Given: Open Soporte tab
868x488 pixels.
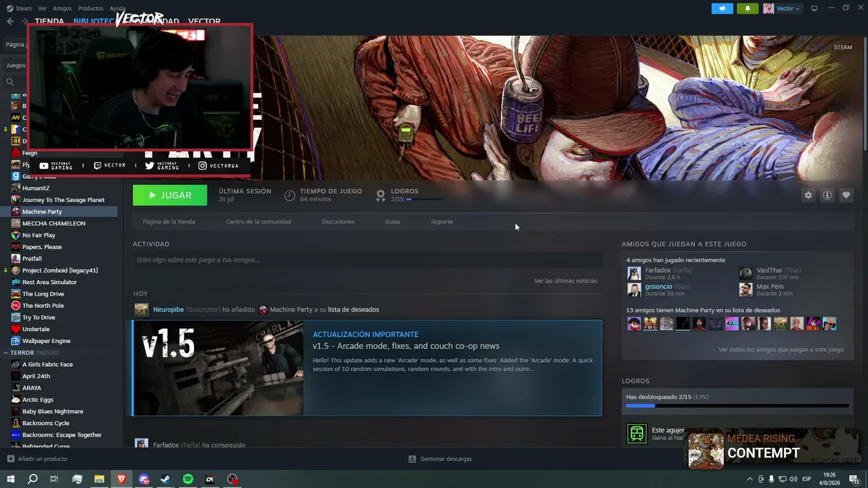Looking at the screenshot, I should [x=442, y=222].
